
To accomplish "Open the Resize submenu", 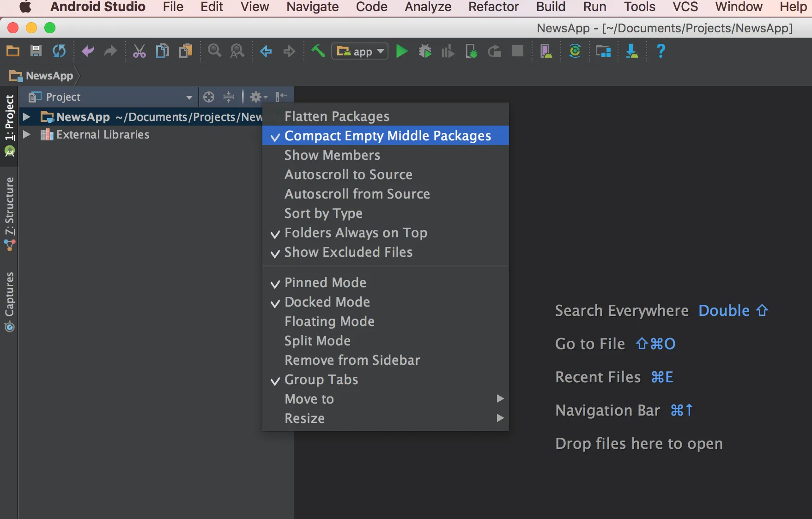I will [385, 418].
